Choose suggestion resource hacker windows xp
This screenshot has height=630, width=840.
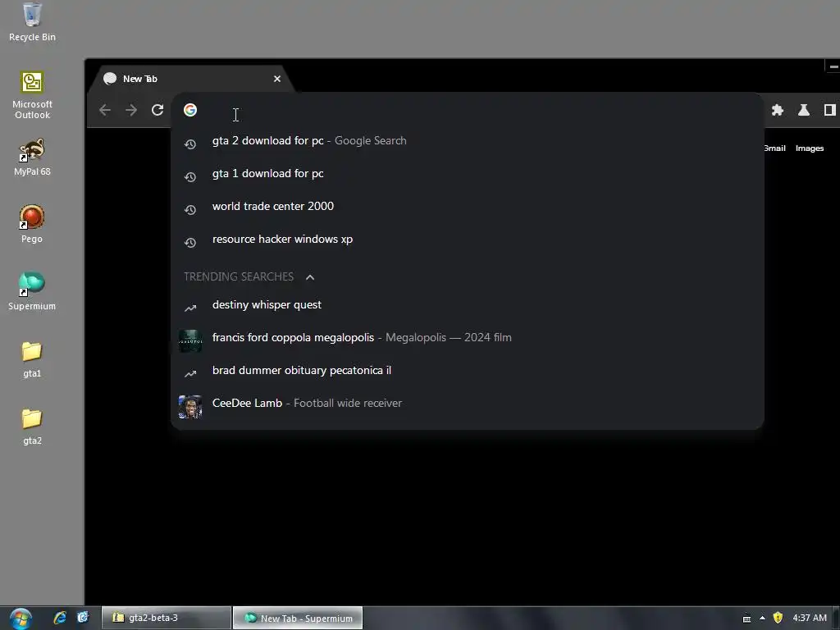pyautogui.click(x=467, y=239)
